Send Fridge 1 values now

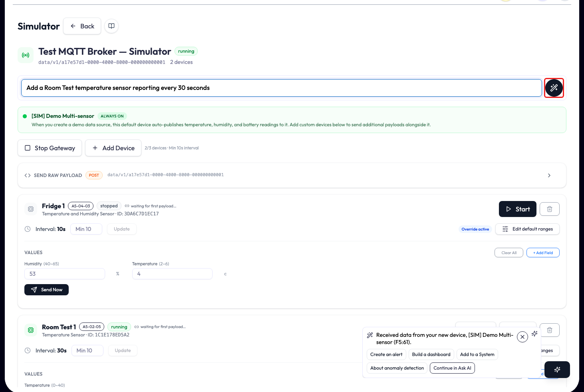(x=46, y=290)
